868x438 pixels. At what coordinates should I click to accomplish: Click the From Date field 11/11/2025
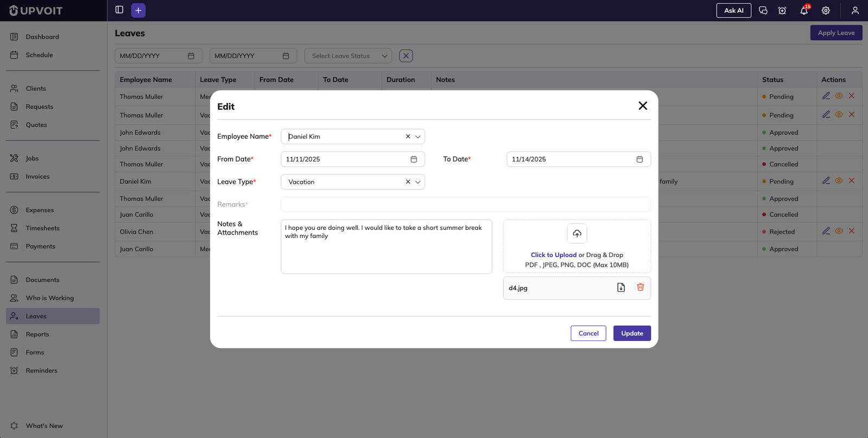pos(353,159)
